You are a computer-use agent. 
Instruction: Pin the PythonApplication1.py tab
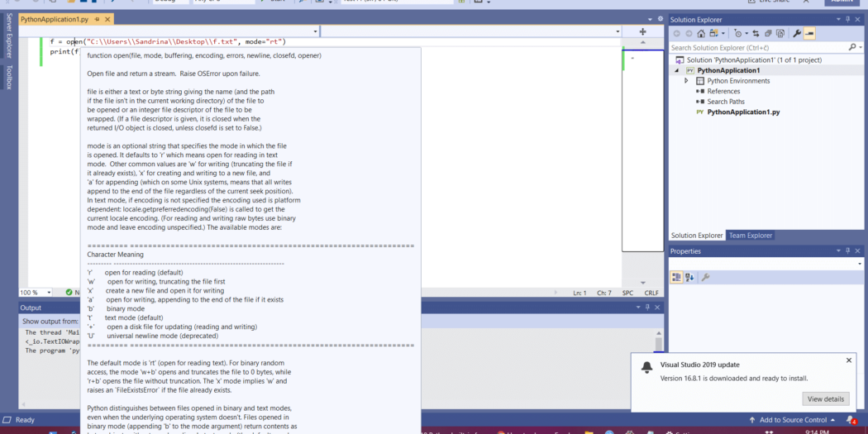pyautogui.click(x=97, y=19)
